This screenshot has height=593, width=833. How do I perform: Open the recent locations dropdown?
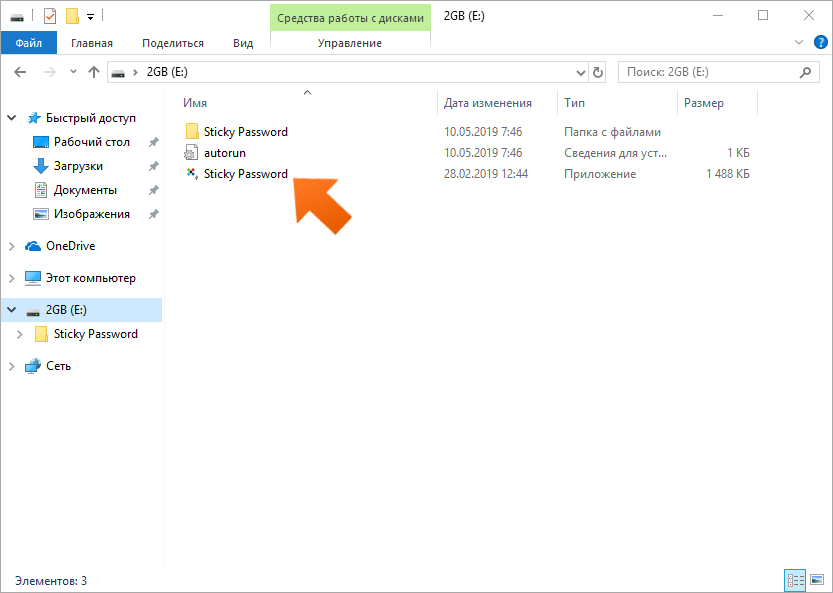pos(73,72)
